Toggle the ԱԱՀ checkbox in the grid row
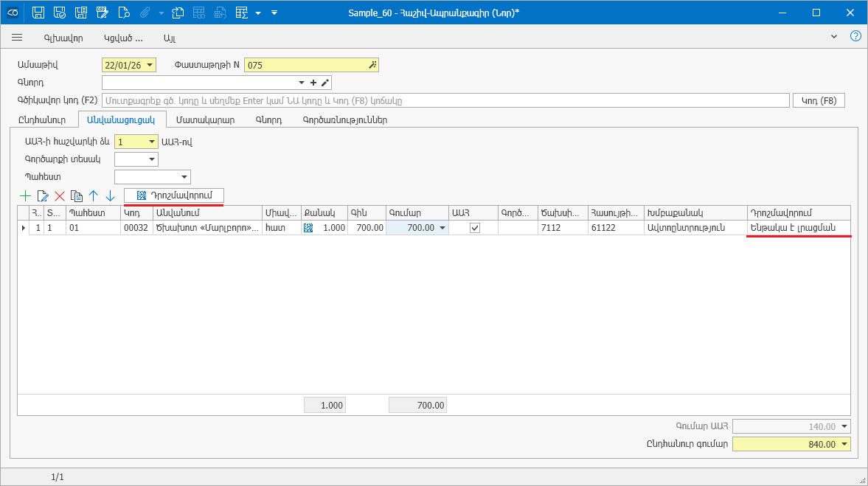 click(x=475, y=229)
